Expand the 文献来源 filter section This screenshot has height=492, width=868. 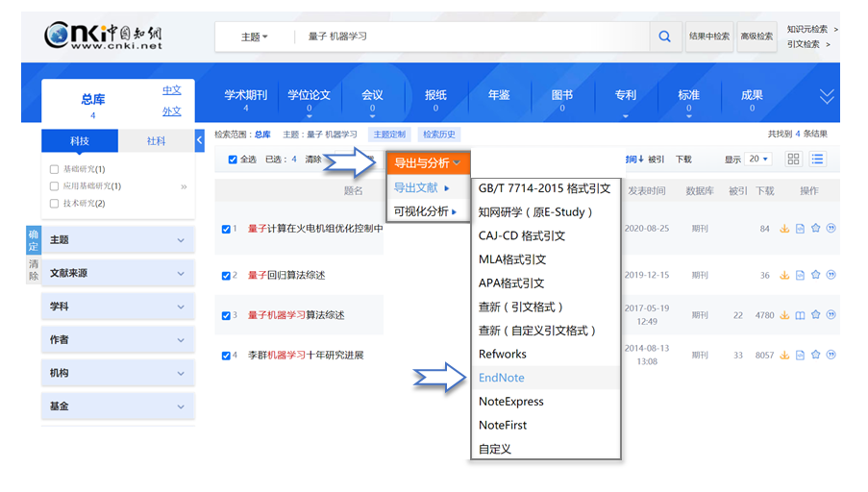pos(118,273)
